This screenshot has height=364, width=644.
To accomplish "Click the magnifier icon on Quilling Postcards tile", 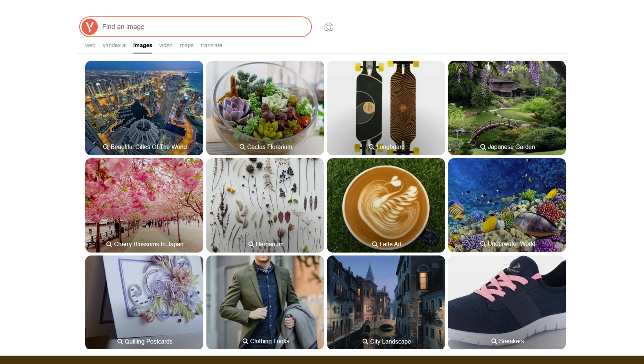I will (x=120, y=341).
